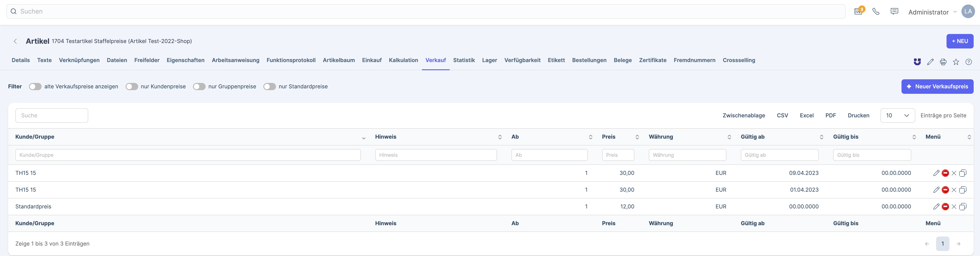
Task: Go back using the arrow beside Artikel
Action: coord(15,41)
